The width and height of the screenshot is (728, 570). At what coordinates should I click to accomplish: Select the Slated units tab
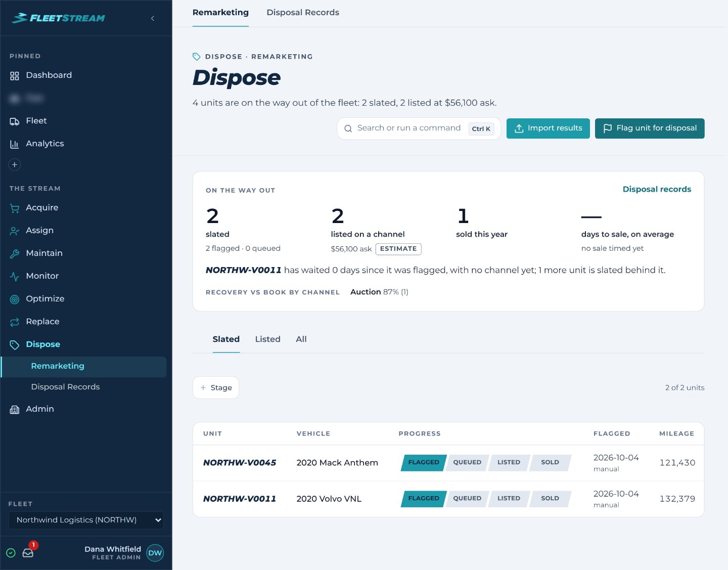pyautogui.click(x=226, y=339)
